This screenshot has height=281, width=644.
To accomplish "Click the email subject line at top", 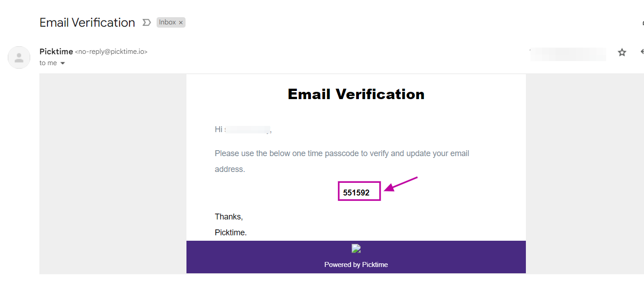I will [87, 23].
